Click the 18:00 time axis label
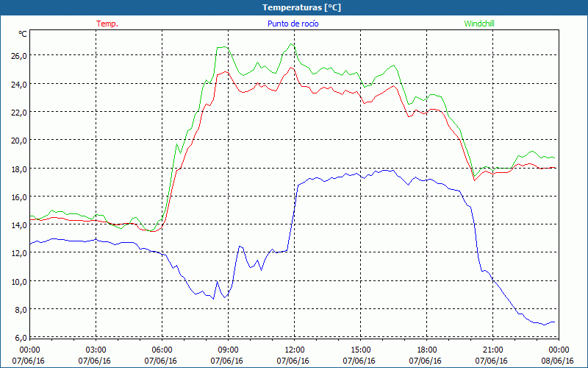The height and width of the screenshot is (368, 588). [426, 350]
